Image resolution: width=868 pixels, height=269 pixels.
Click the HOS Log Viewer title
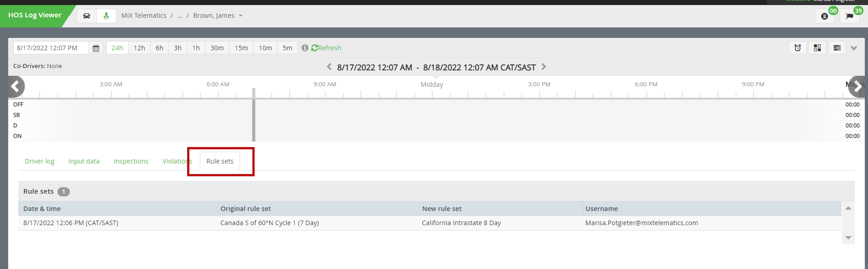pos(35,15)
